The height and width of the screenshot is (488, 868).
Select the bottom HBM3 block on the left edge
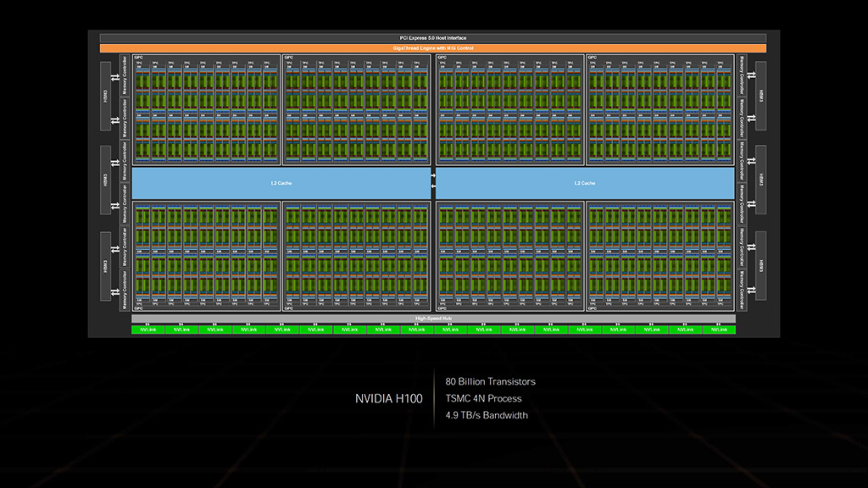tap(105, 266)
